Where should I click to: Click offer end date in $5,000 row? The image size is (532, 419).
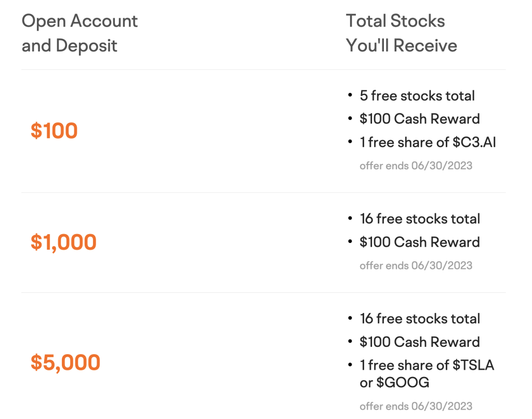416,406
